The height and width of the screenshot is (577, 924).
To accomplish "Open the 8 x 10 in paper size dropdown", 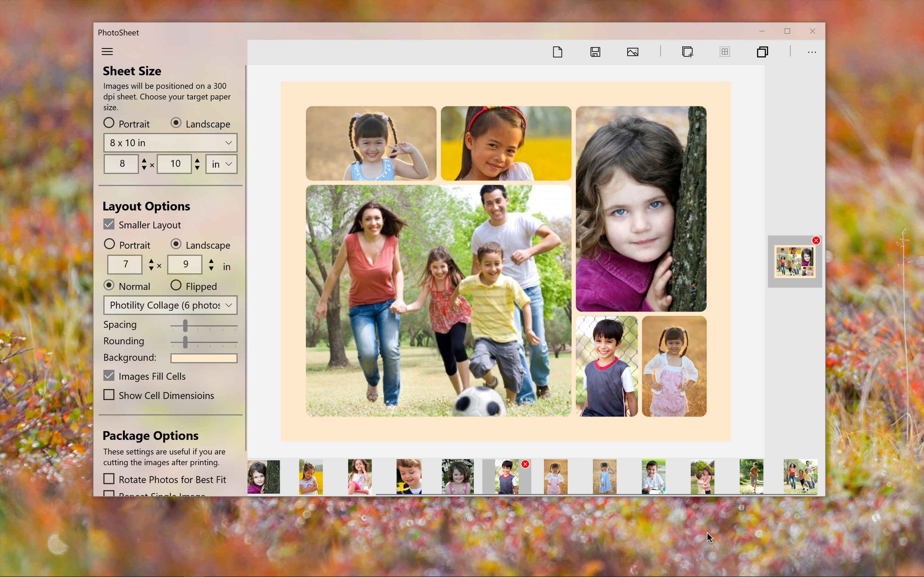I will 170,143.
